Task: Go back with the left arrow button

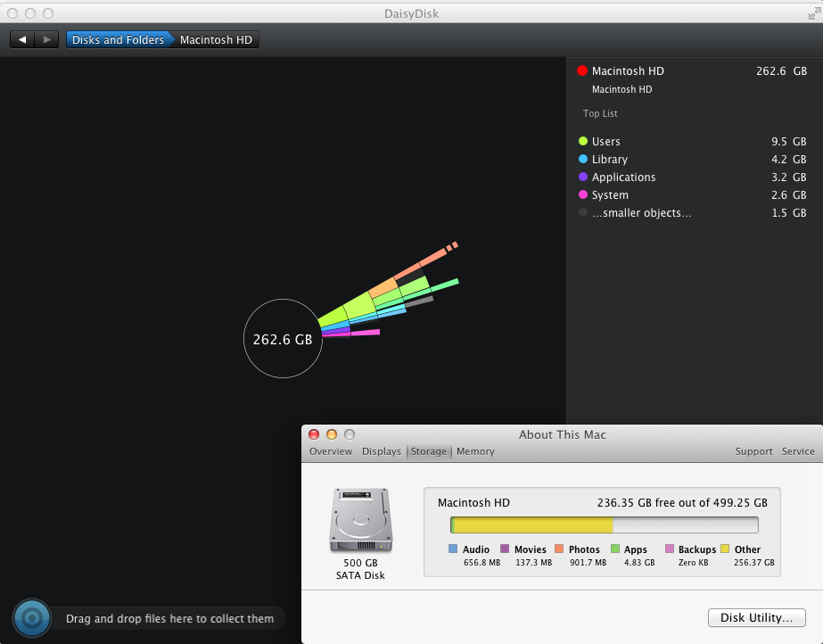Action: pyautogui.click(x=22, y=40)
